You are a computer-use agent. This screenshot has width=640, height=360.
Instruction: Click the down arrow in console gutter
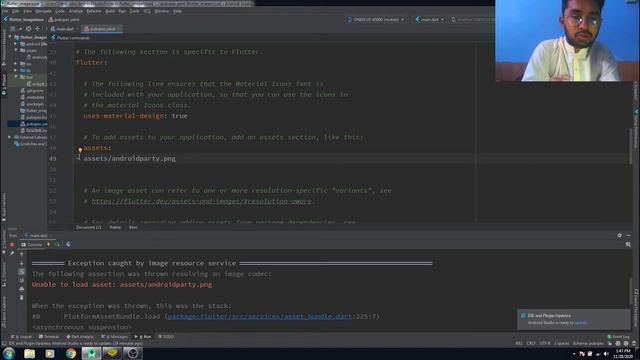[22, 263]
